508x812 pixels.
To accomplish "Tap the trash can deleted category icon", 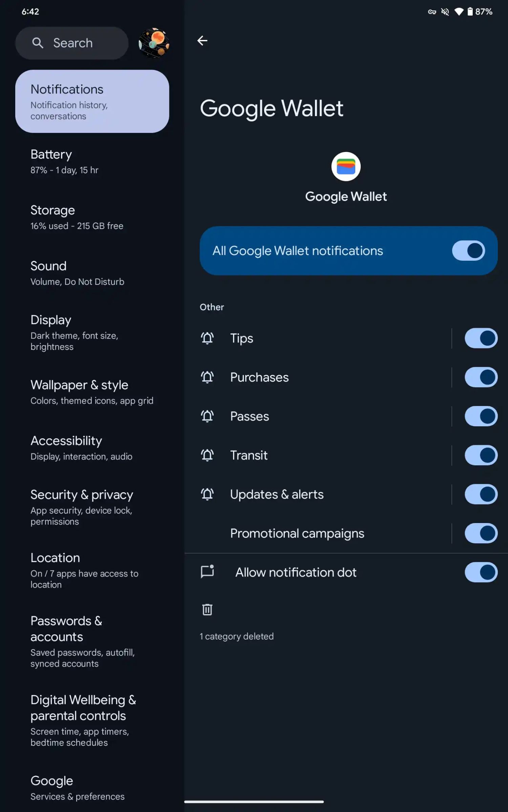I will click(207, 609).
